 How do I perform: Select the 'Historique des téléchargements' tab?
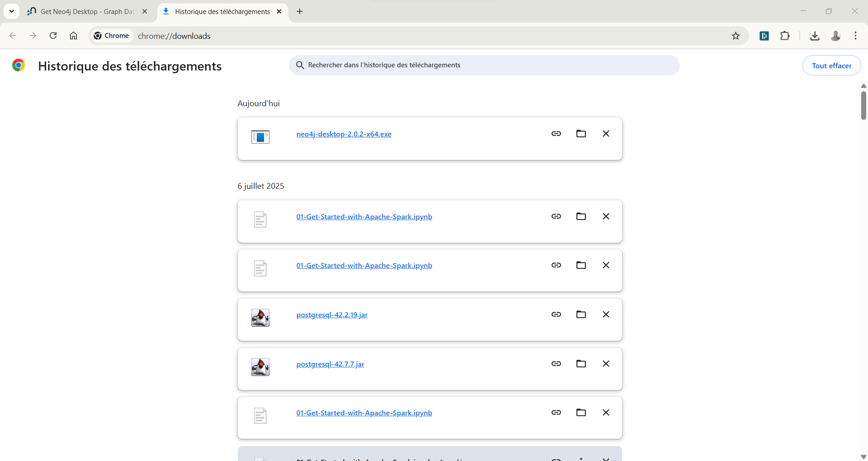pyautogui.click(x=222, y=11)
